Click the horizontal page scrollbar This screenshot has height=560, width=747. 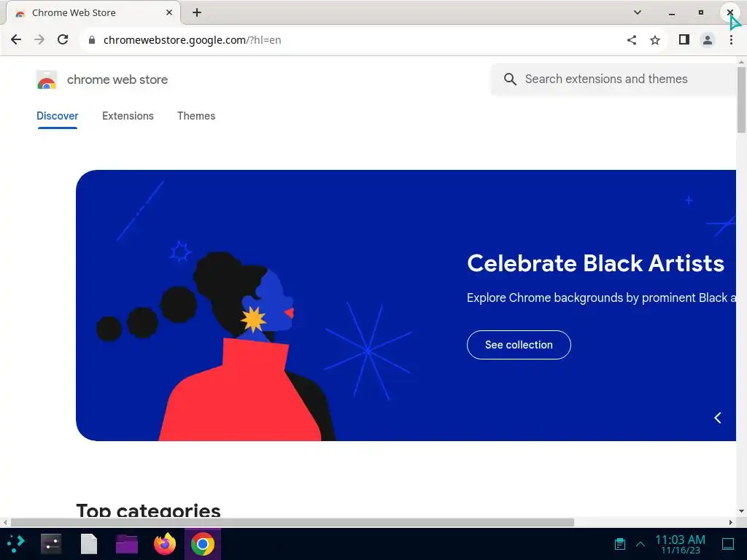(292, 522)
